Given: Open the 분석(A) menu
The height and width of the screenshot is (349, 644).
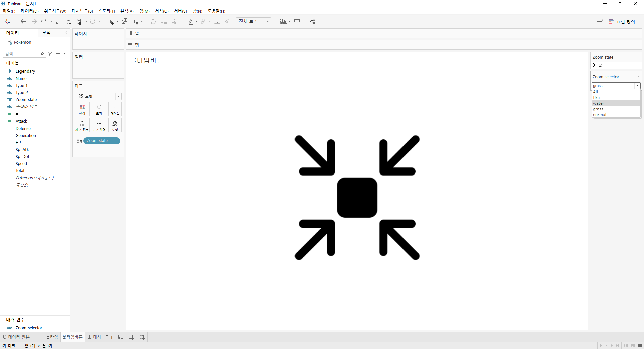Looking at the screenshot, I should tap(127, 11).
